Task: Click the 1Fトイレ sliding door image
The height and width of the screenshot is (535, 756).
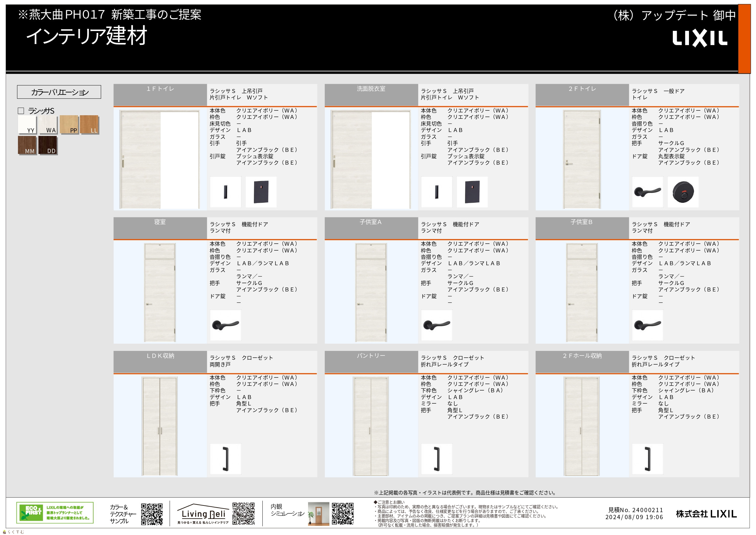Action: click(x=160, y=159)
